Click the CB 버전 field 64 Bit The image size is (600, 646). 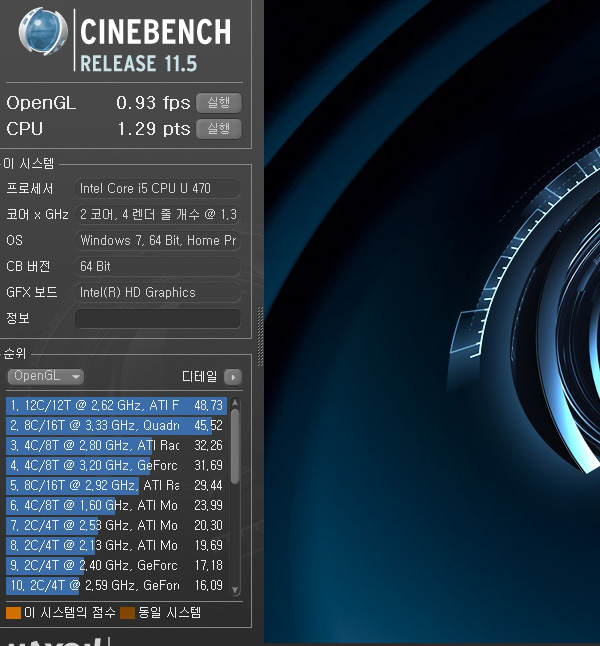coord(157,267)
